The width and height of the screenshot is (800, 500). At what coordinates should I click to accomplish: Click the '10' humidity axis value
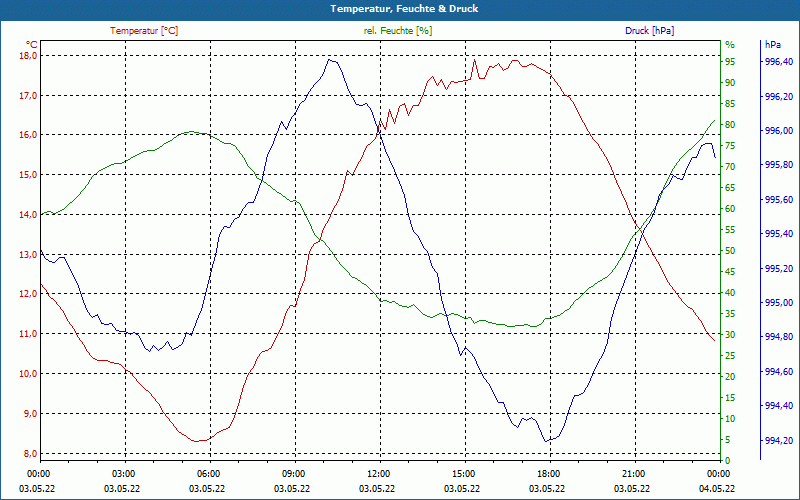pyautogui.click(x=730, y=418)
